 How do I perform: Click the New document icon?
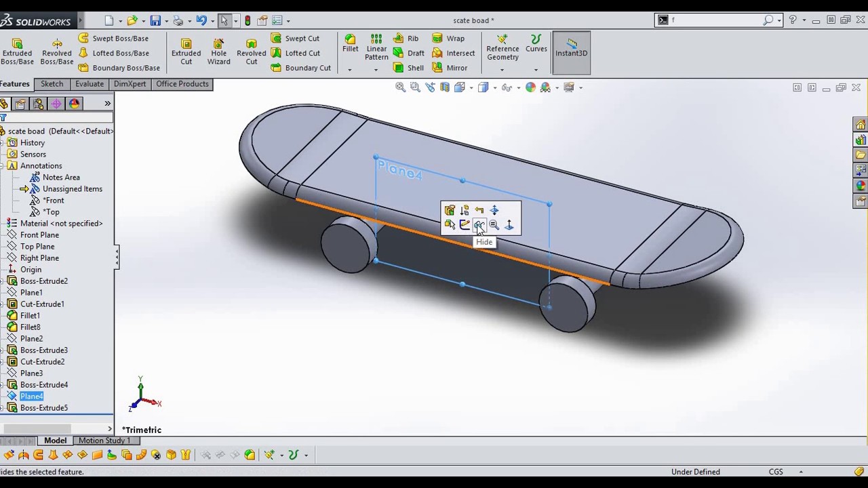click(109, 21)
